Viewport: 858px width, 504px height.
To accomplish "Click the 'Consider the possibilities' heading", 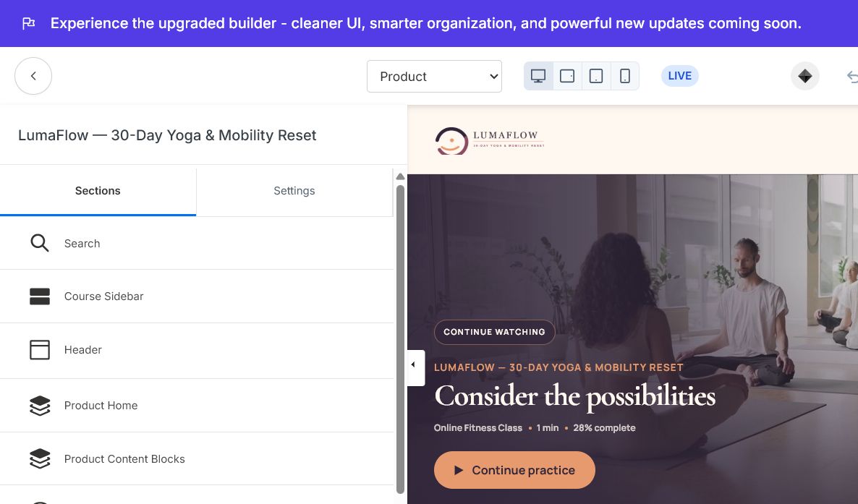I will coord(574,396).
